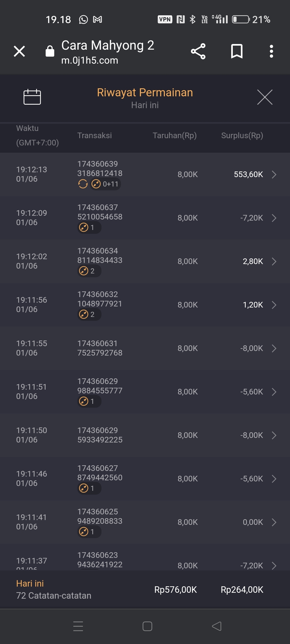The image size is (290, 644).
Task: Close the Riwayat Permainan panel
Action: 265,97
